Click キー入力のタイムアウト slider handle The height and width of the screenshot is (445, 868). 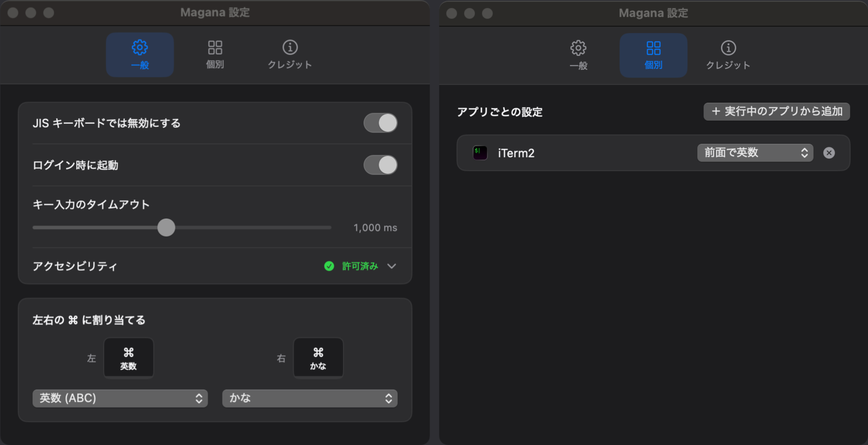(167, 227)
